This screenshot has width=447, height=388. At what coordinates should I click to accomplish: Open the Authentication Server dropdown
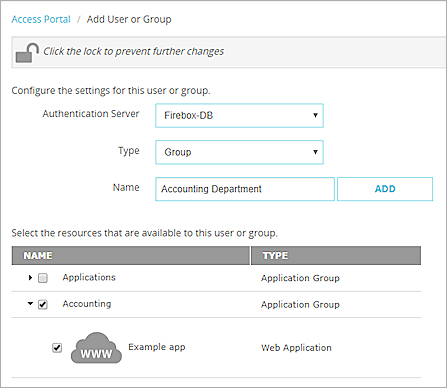[239, 115]
